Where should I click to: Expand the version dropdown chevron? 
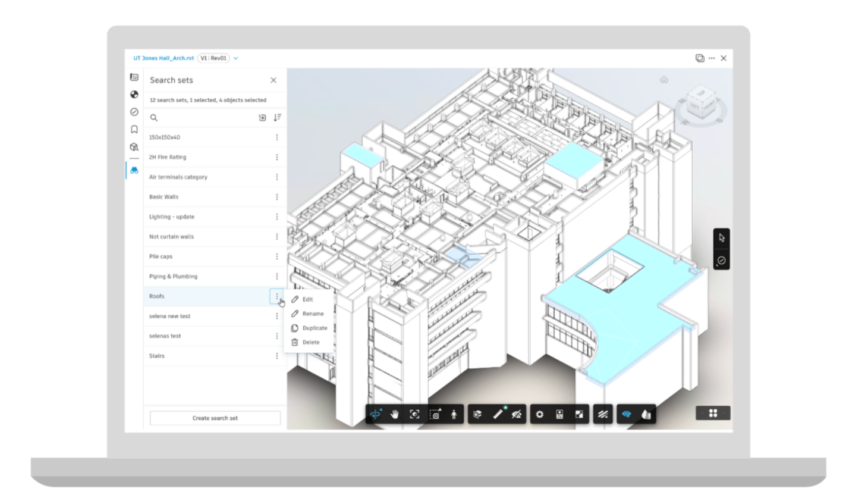click(x=236, y=58)
